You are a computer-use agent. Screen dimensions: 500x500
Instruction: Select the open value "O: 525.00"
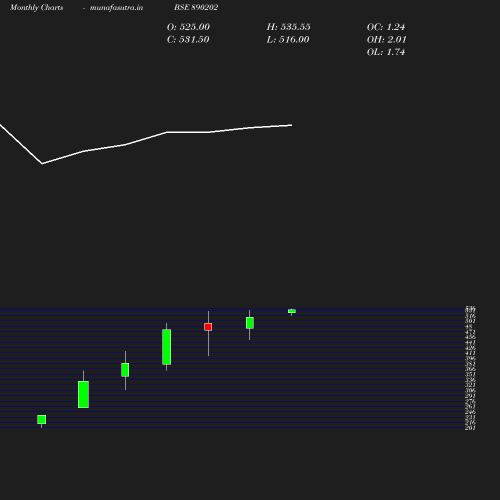click(x=188, y=27)
